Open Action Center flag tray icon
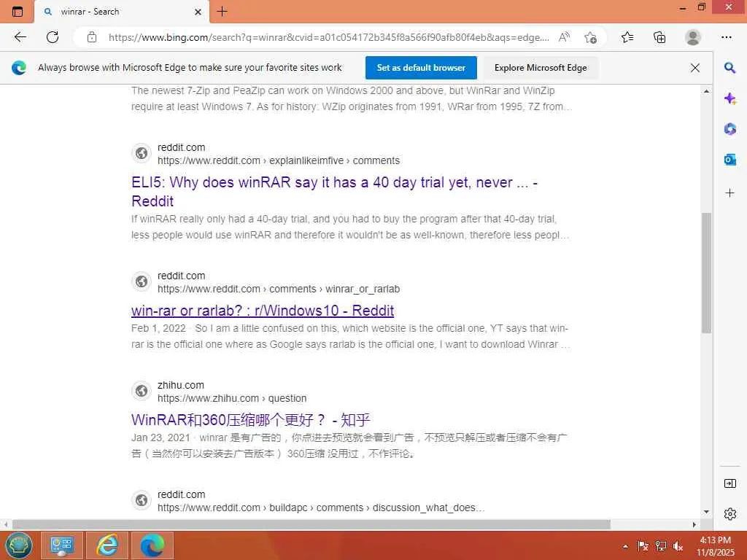 click(643, 546)
